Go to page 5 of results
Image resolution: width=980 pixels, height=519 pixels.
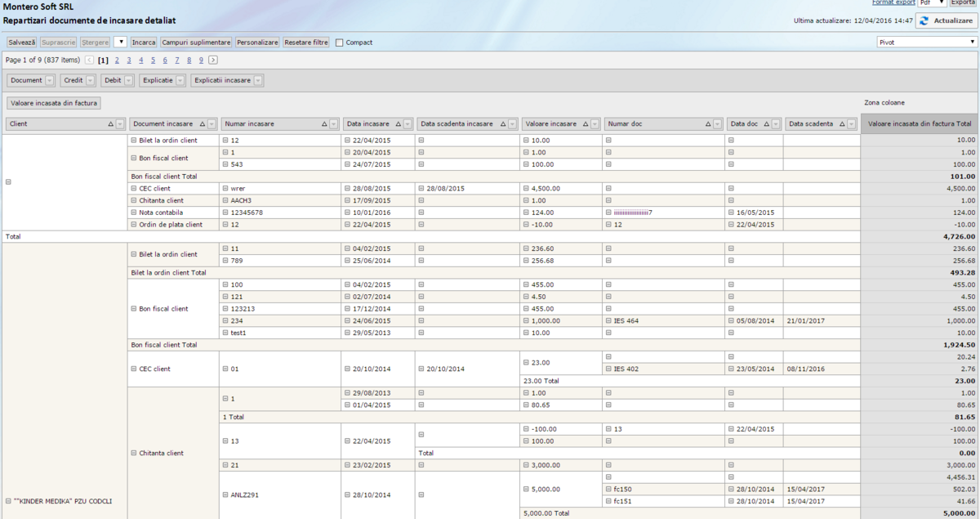click(x=153, y=60)
